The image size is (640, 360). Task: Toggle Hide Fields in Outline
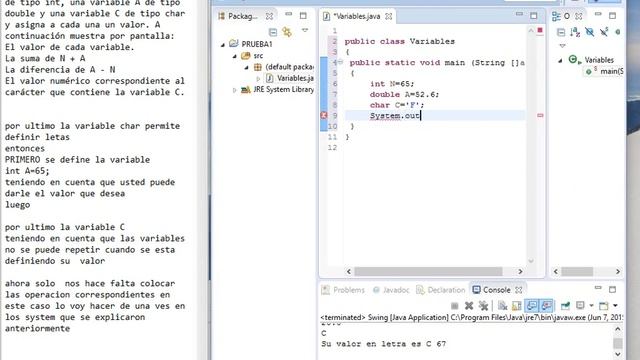(589, 32)
